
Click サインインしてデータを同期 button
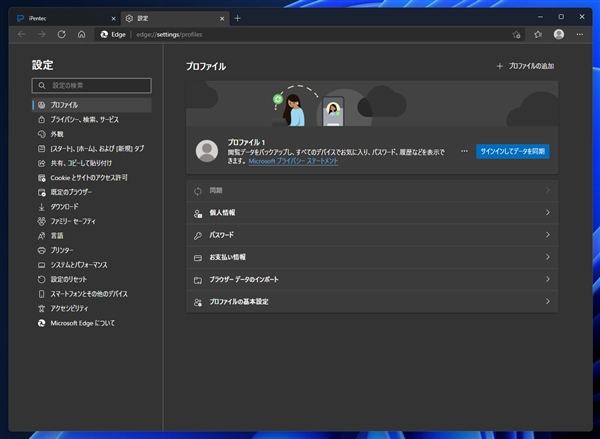[512, 151]
